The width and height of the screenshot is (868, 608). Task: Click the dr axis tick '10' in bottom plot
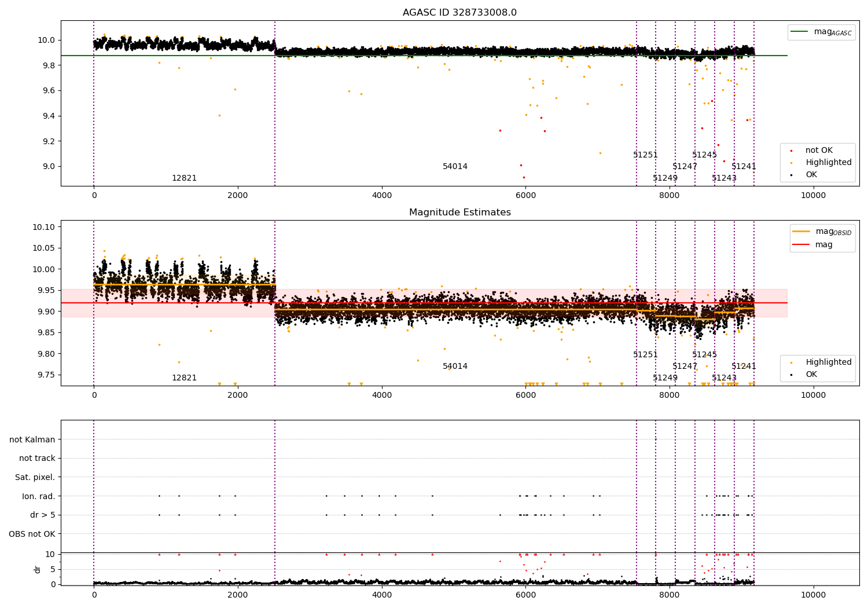50,555
